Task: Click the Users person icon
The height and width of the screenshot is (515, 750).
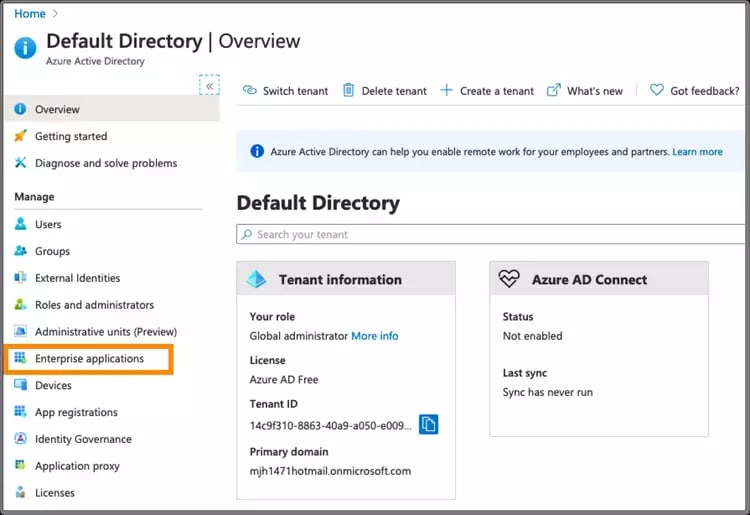Action: click(20, 224)
